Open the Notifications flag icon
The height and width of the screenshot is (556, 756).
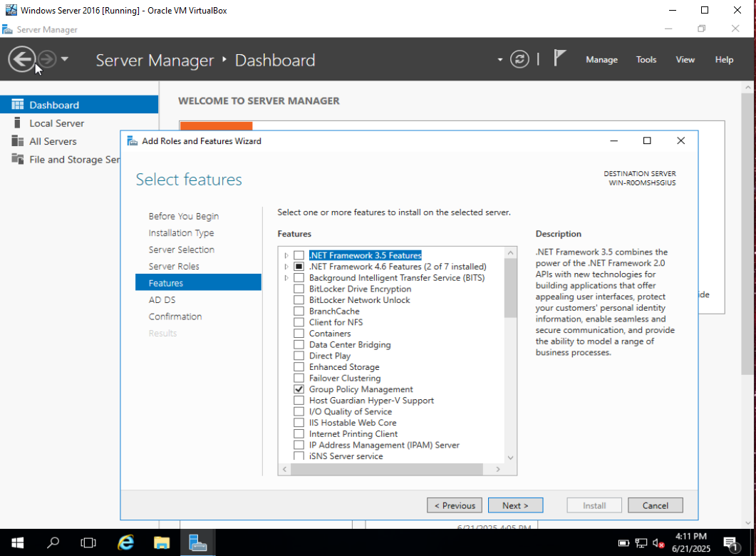point(559,58)
